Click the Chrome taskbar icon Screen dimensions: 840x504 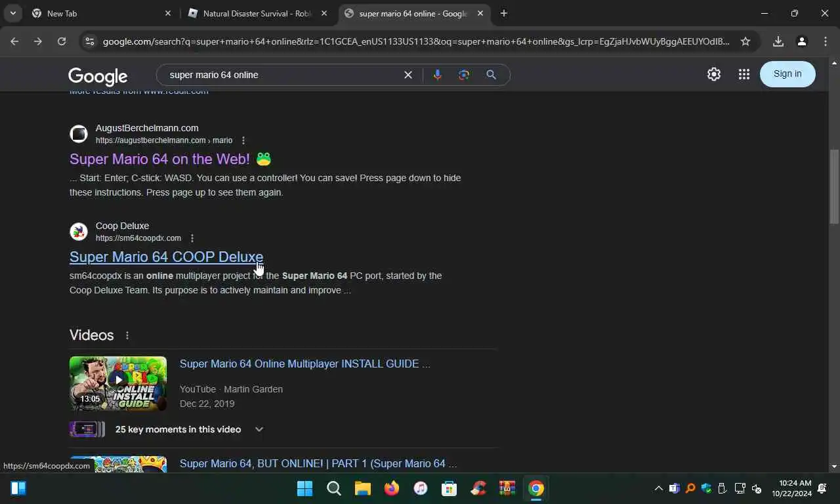point(536,488)
